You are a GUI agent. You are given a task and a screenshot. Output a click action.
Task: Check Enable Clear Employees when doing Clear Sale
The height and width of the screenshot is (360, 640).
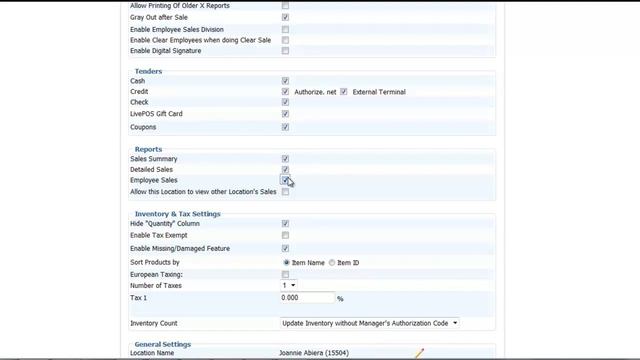point(285,40)
